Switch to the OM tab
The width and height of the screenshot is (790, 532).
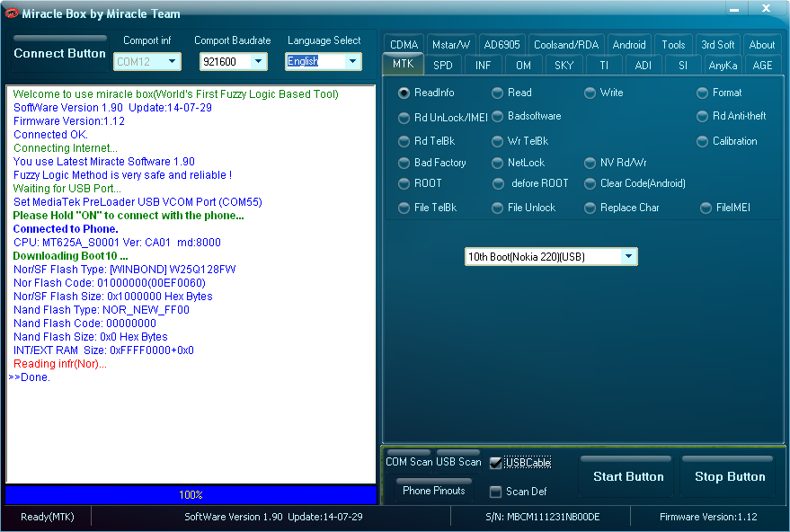[x=523, y=66]
